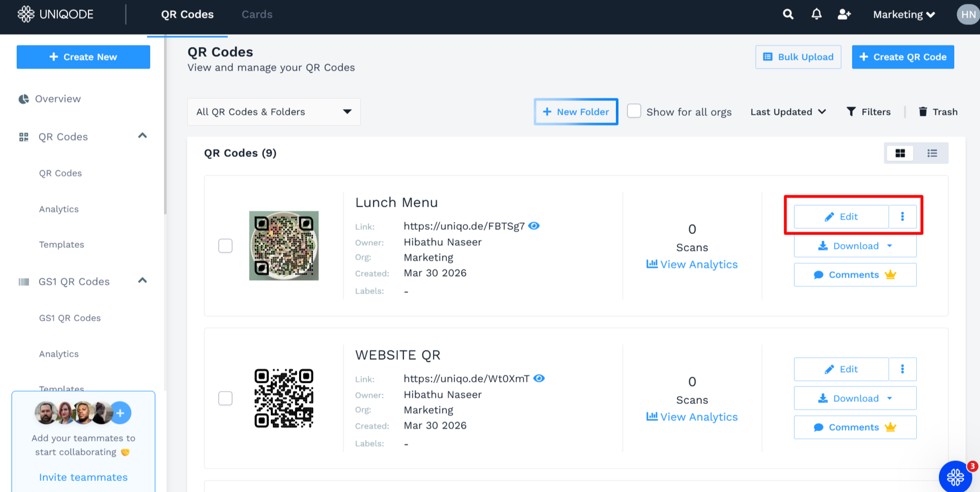This screenshot has width=980, height=492.
Task: Open Analytics under QR Codes sidebar
Action: (59, 209)
